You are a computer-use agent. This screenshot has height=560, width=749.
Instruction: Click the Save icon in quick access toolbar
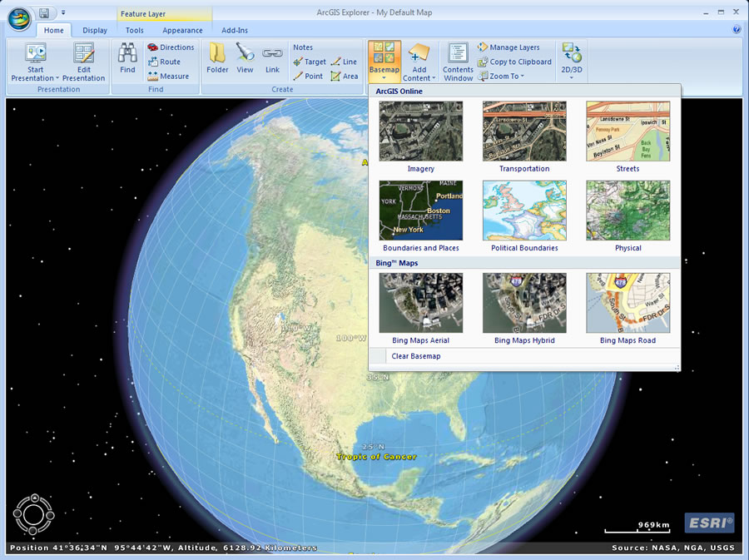point(44,12)
